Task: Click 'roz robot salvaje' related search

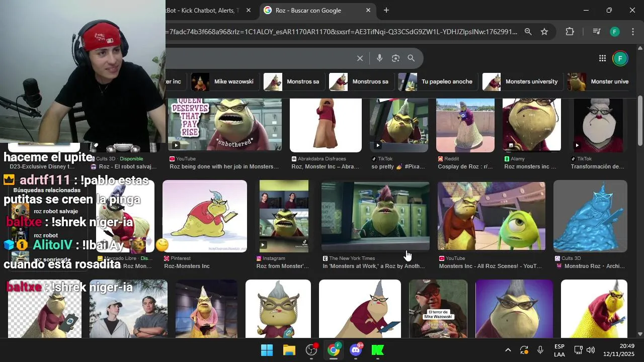Action: coord(56,211)
